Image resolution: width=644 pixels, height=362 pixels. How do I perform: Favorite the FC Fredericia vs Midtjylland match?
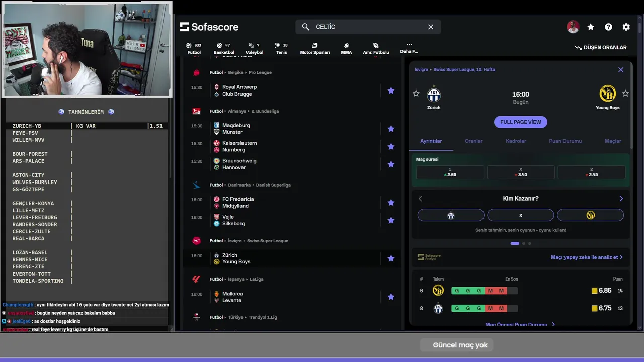391,202
